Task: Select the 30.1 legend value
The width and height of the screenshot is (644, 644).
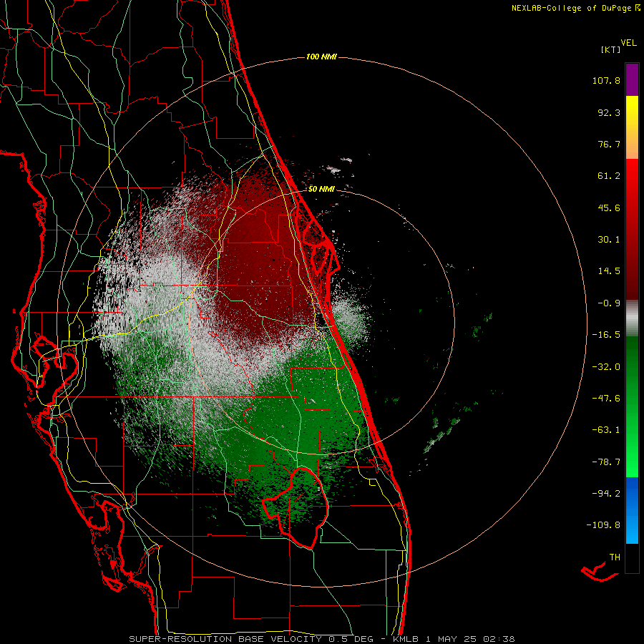Action: point(609,240)
